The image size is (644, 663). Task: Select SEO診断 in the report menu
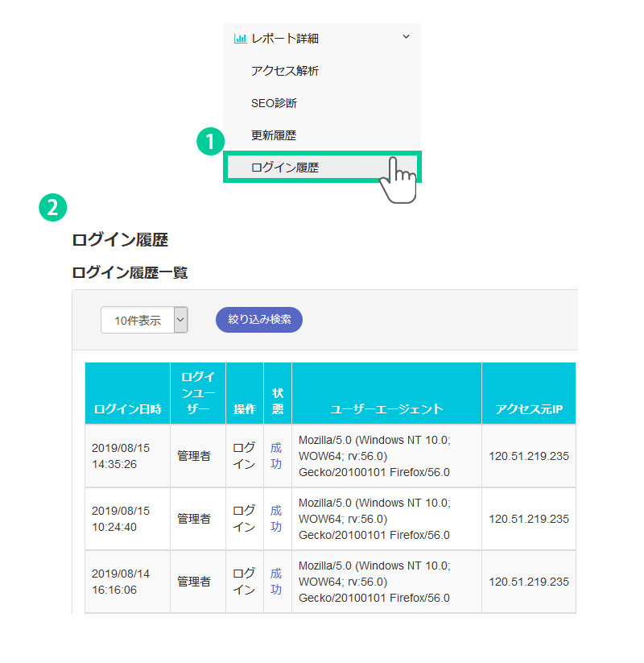pyautogui.click(x=274, y=103)
